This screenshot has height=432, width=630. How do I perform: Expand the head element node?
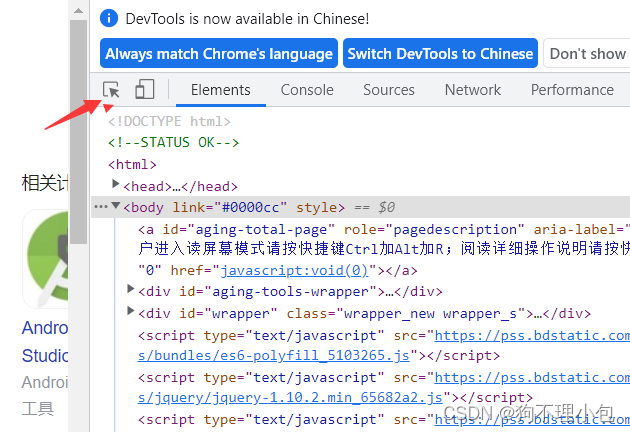[115, 184]
